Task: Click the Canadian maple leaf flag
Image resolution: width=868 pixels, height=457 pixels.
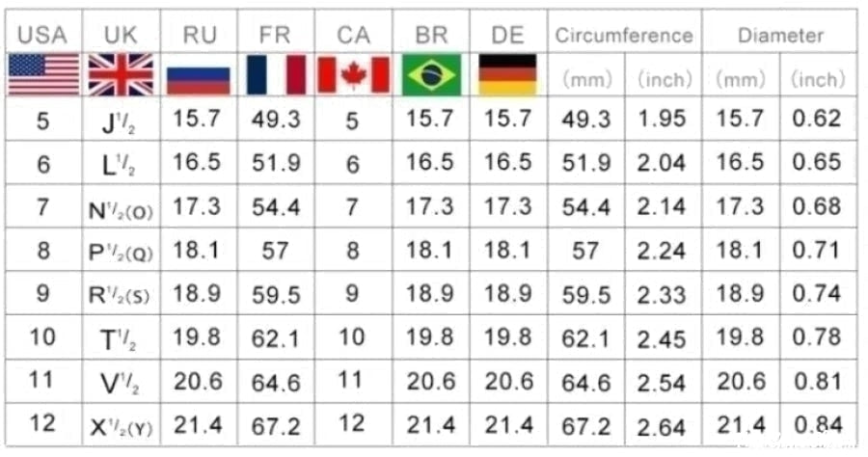Action: coord(353,75)
